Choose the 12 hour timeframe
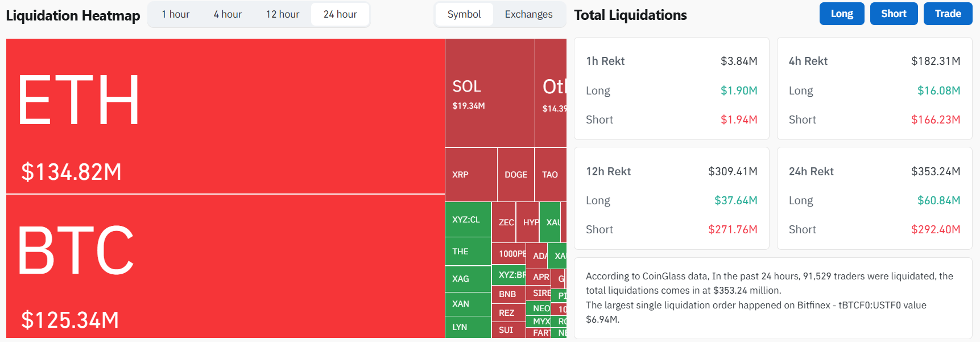The width and height of the screenshot is (980, 342). pyautogui.click(x=283, y=14)
